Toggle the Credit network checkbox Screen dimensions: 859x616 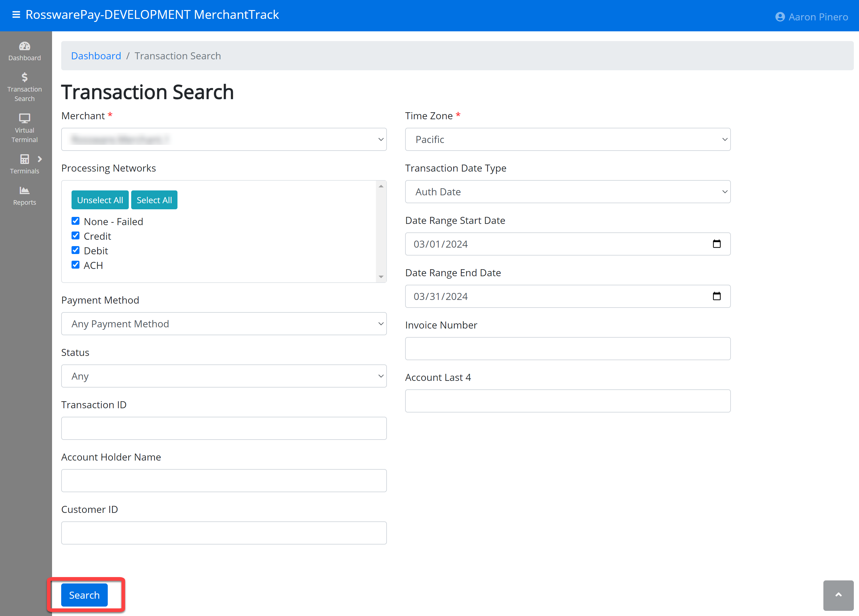(76, 236)
